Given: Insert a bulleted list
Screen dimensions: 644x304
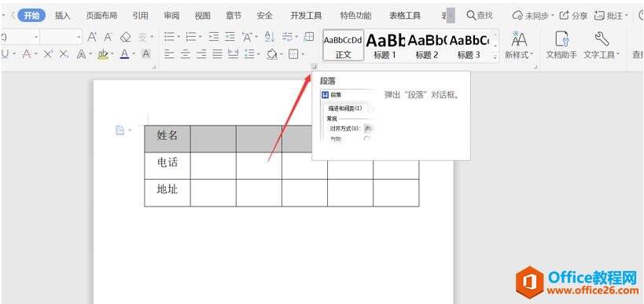Looking at the screenshot, I should (169, 37).
